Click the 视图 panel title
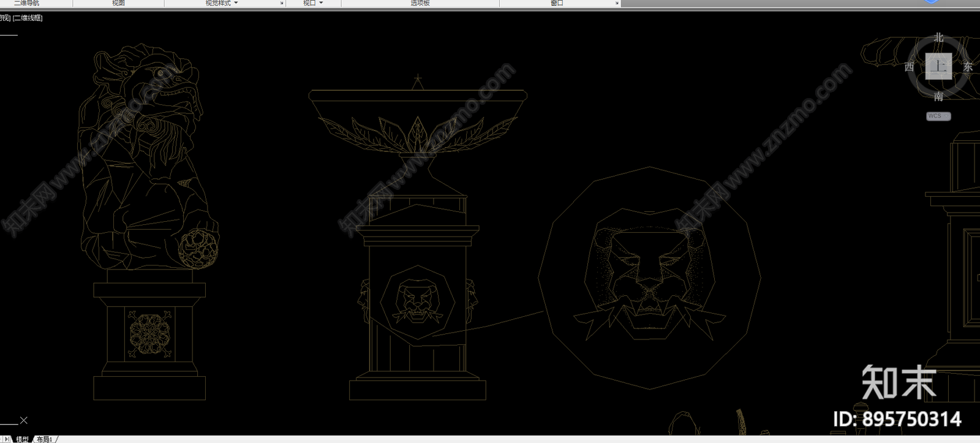 (118, 3)
